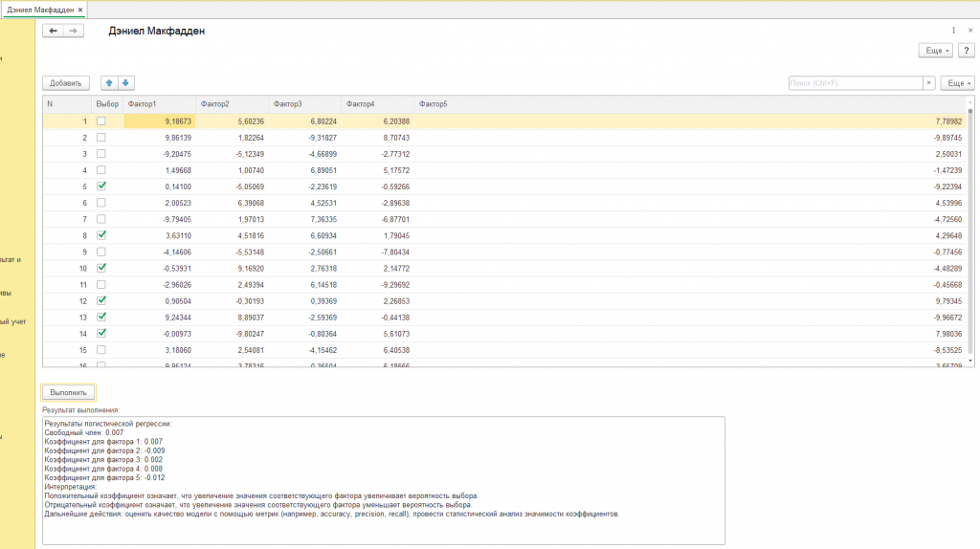The height and width of the screenshot is (549, 980).
Task: Uncheck Выбор checkbox in row 8
Action: point(101,235)
